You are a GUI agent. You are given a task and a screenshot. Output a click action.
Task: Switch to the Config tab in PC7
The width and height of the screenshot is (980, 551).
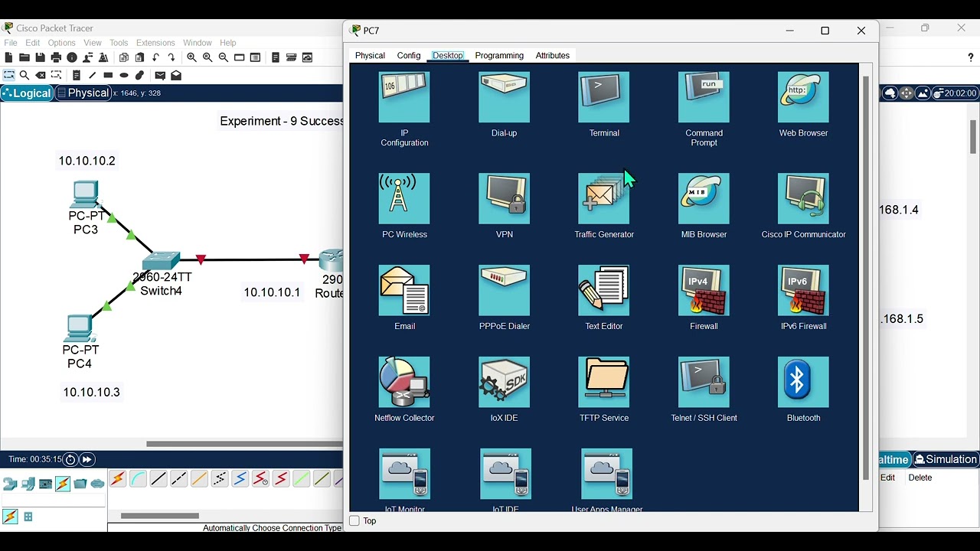(x=409, y=56)
